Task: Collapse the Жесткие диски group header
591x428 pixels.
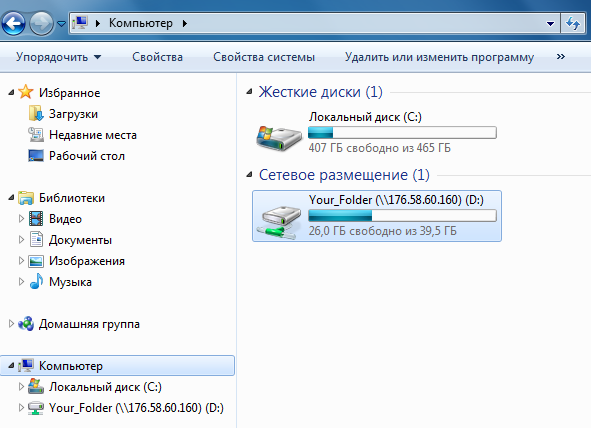Action: pos(249,92)
